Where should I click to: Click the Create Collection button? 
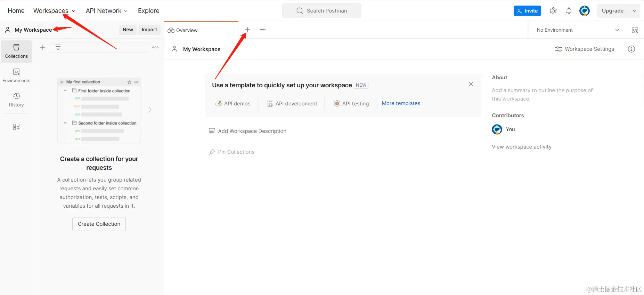[99, 224]
